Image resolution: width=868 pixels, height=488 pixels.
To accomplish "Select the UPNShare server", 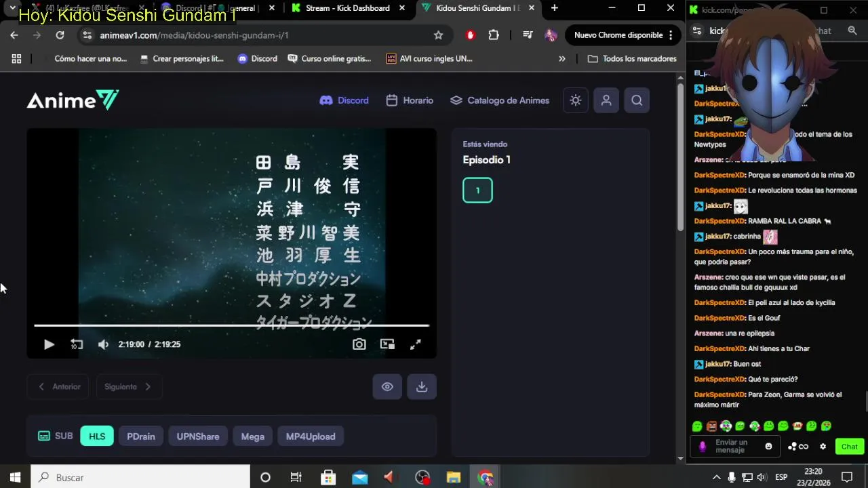I will pos(198,436).
